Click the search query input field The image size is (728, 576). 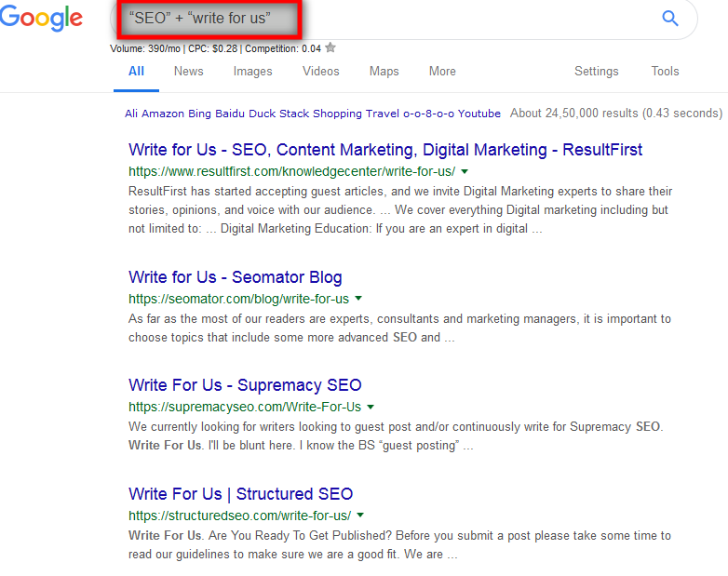click(404, 19)
